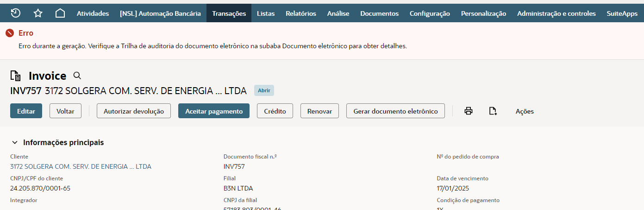Collapse the Informações principais section
Screen dimensions: 644x210
15,143
